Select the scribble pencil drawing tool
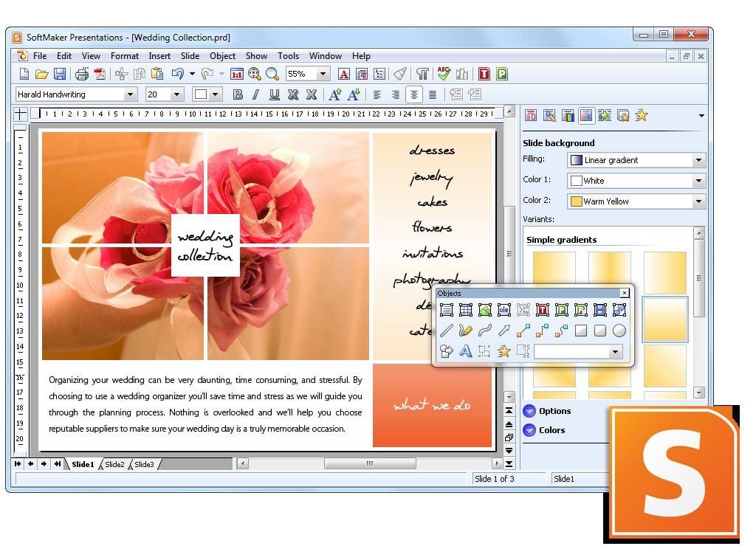The width and height of the screenshot is (756, 546). [x=466, y=331]
